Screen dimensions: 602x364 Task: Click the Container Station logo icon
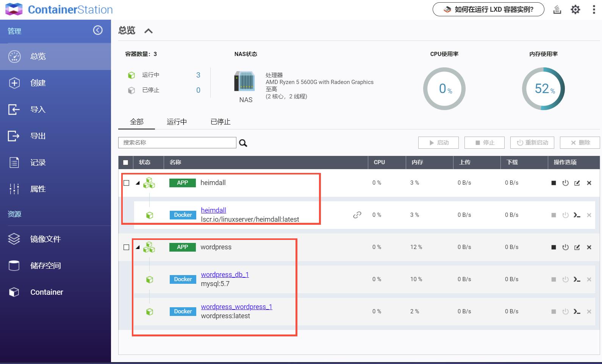click(x=14, y=9)
